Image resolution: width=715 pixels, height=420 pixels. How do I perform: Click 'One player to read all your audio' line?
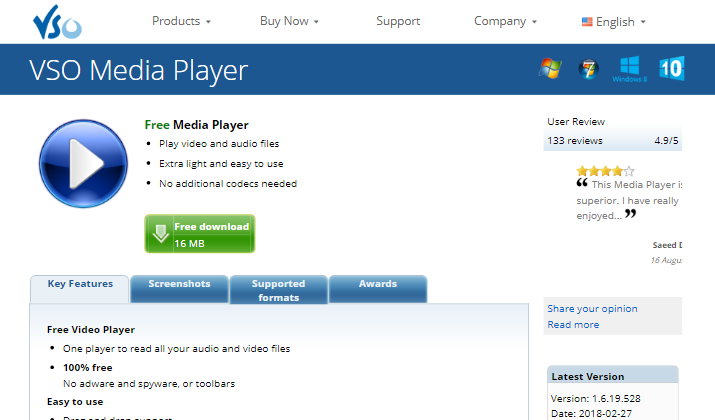pyautogui.click(x=176, y=349)
